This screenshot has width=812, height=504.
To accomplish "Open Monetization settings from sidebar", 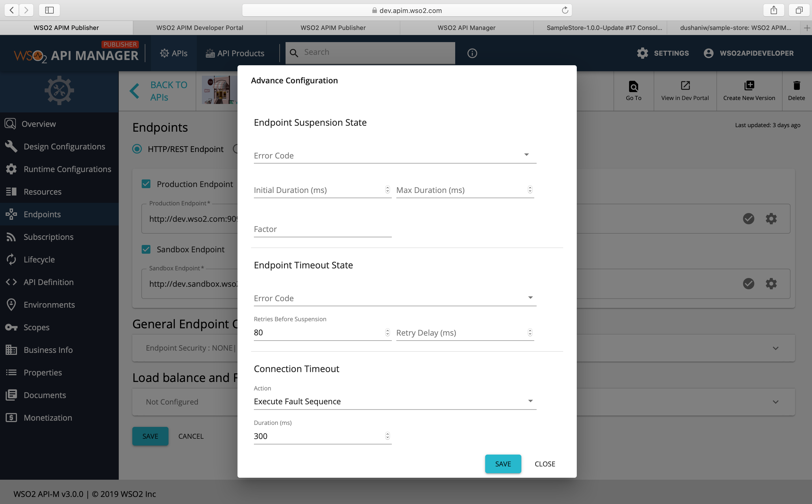I will (x=48, y=417).
